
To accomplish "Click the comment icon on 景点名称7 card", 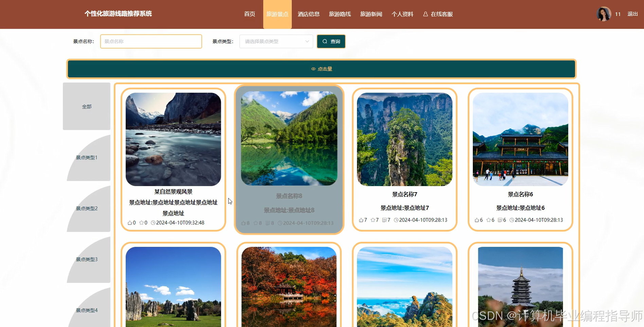I will [x=384, y=220].
